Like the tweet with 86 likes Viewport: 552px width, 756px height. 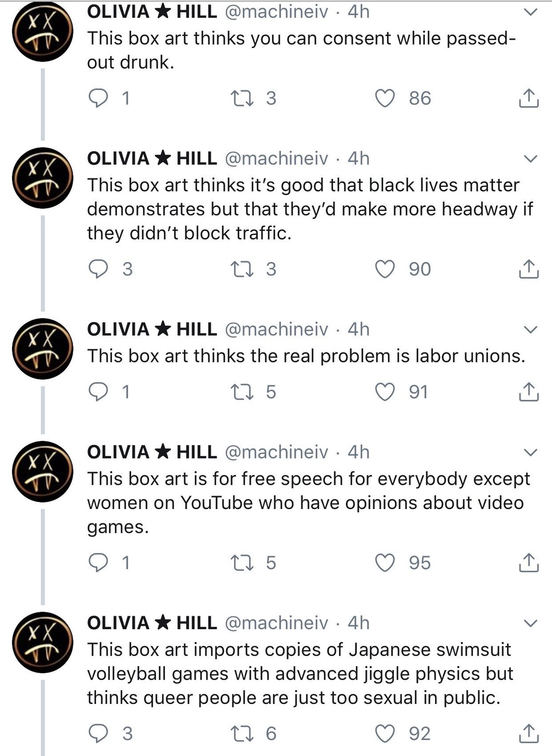tap(385, 98)
